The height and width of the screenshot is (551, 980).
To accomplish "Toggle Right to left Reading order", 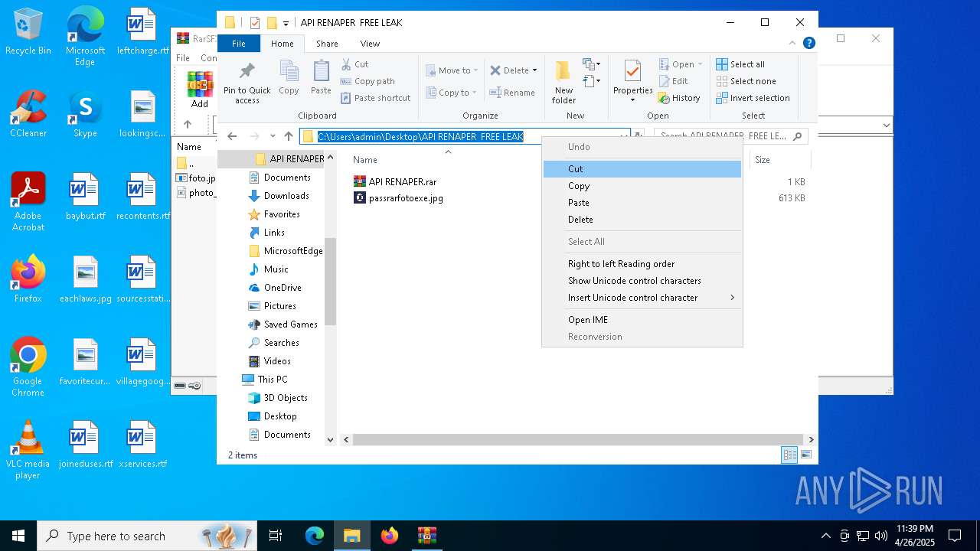I will [642, 264].
